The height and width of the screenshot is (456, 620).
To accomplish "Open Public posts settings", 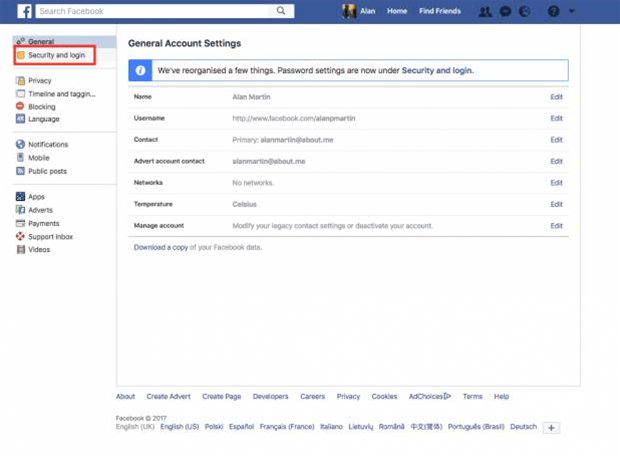I will [x=47, y=171].
